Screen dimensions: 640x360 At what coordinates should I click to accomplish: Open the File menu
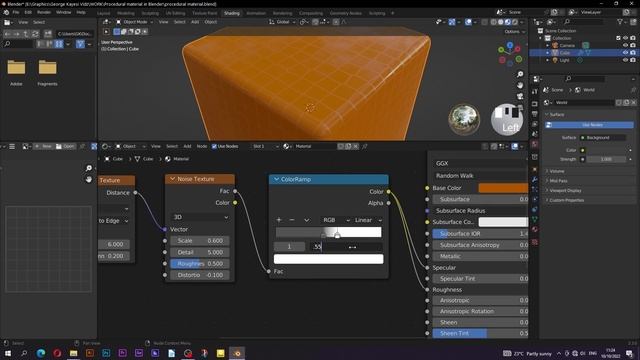[16, 13]
